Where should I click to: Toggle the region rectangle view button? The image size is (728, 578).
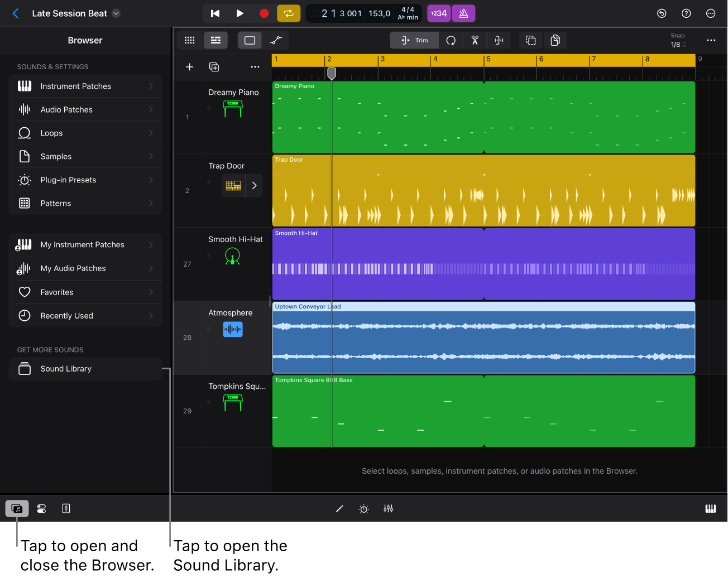click(250, 40)
